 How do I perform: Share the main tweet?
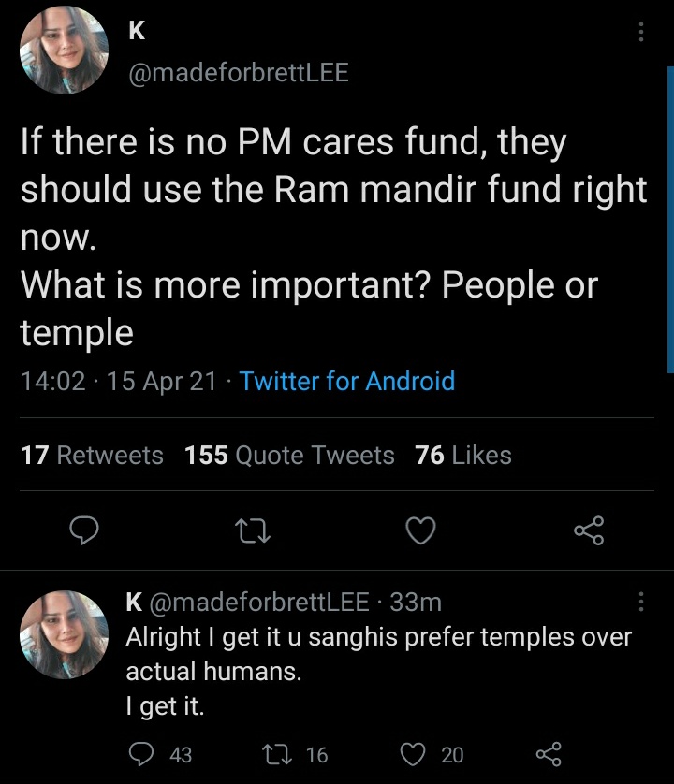coord(589,531)
